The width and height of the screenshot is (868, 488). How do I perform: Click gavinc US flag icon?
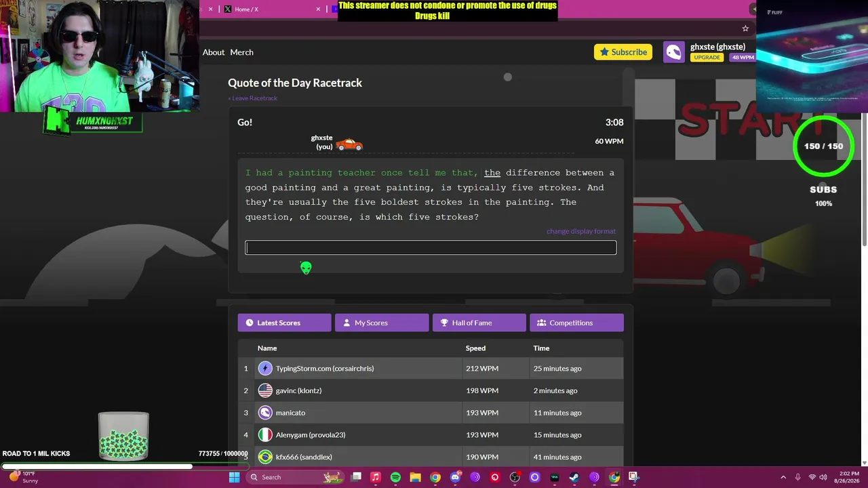265,390
